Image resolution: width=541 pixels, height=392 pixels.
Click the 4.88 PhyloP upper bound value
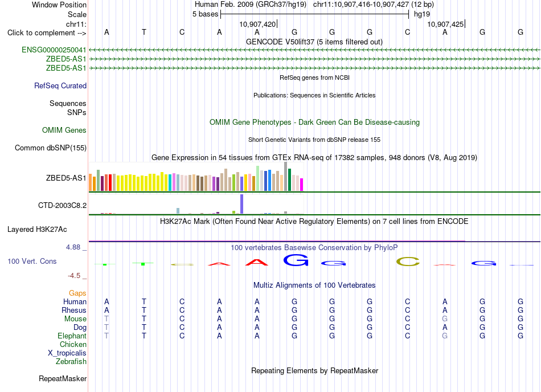pyautogui.click(x=73, y=247)
